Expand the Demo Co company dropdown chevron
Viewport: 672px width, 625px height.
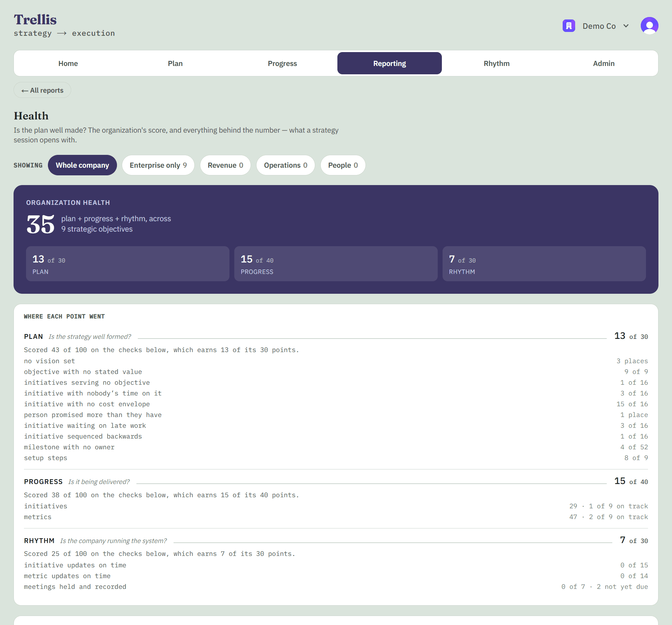(x=626, y=26)
